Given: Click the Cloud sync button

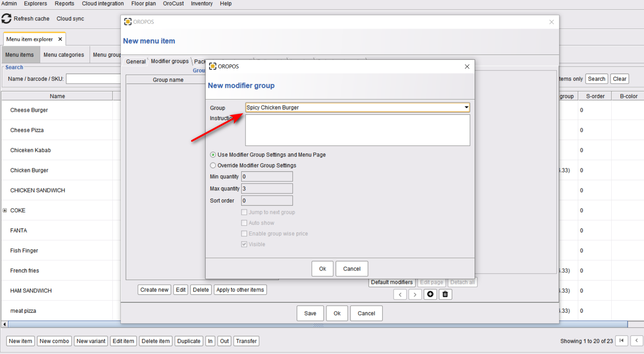Looking at the screenshot, I should (x=70, y=19).
